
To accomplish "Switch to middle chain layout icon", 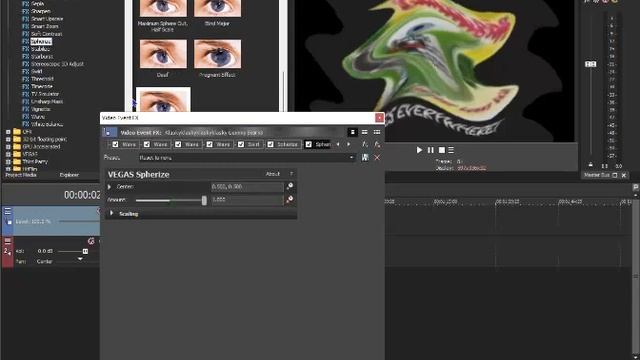I will [x=364, y=132].
